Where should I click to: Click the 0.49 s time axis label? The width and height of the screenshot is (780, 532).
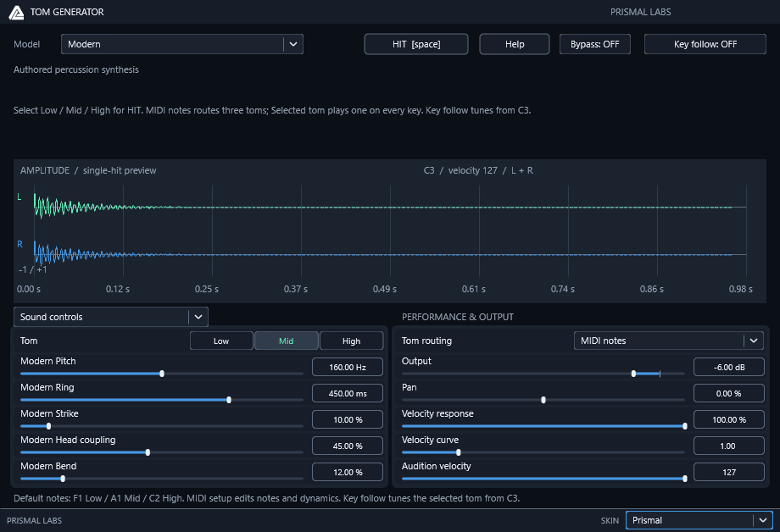click(x=385, y=289)
